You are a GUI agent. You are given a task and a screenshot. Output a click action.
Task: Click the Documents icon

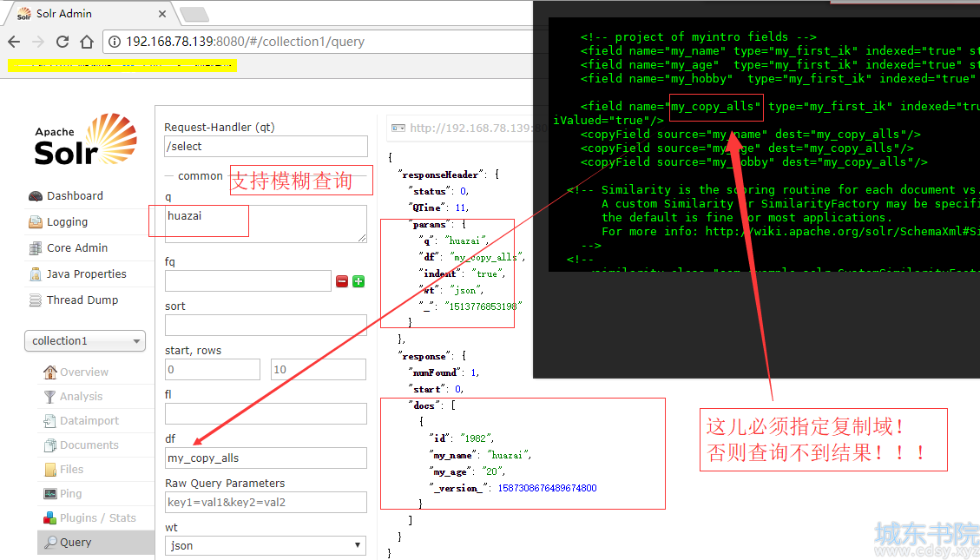click(x=50, y=445)
